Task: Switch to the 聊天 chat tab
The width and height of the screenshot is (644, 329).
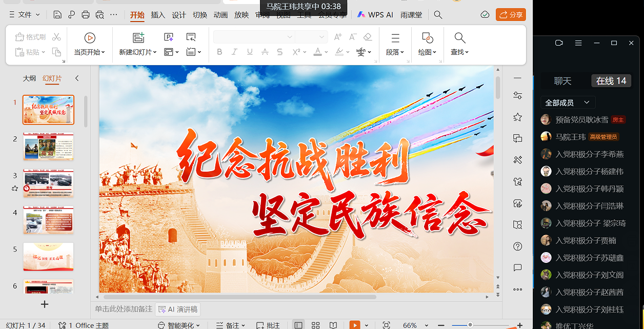Action: pyautogui.click(x=562, y=81)
